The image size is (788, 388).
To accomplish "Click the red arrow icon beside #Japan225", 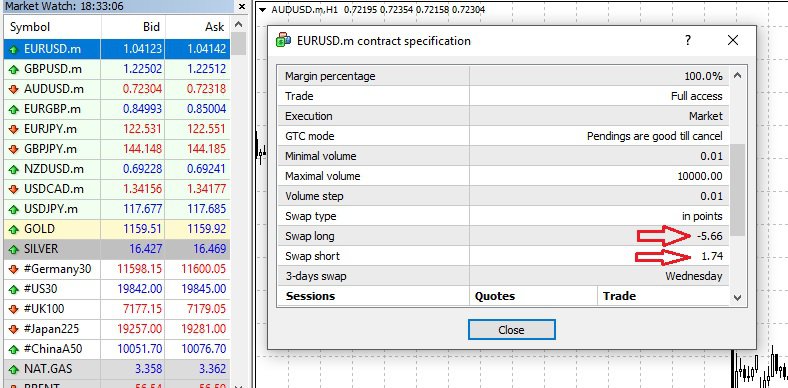I will point(14,329).
